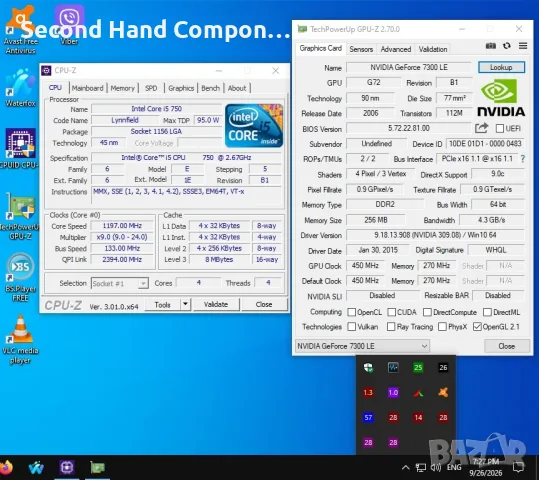Screen dimensions: 539x480
Task: Toggle the Vulkan checkbox
Action: click(x=351, y=327)
